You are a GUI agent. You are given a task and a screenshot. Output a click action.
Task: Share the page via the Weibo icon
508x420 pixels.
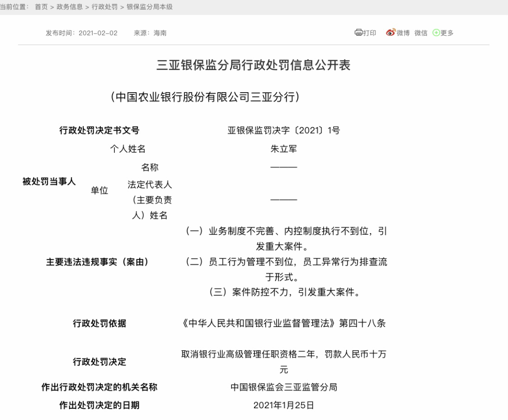[390, 32]
